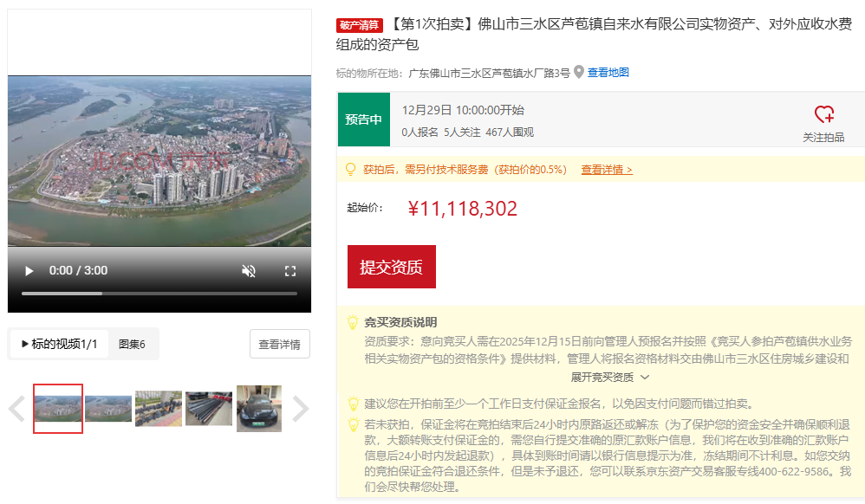Screen dimensions: 865x504
Task: Select the second aerial view thumbnail
Action: (108, 409)
